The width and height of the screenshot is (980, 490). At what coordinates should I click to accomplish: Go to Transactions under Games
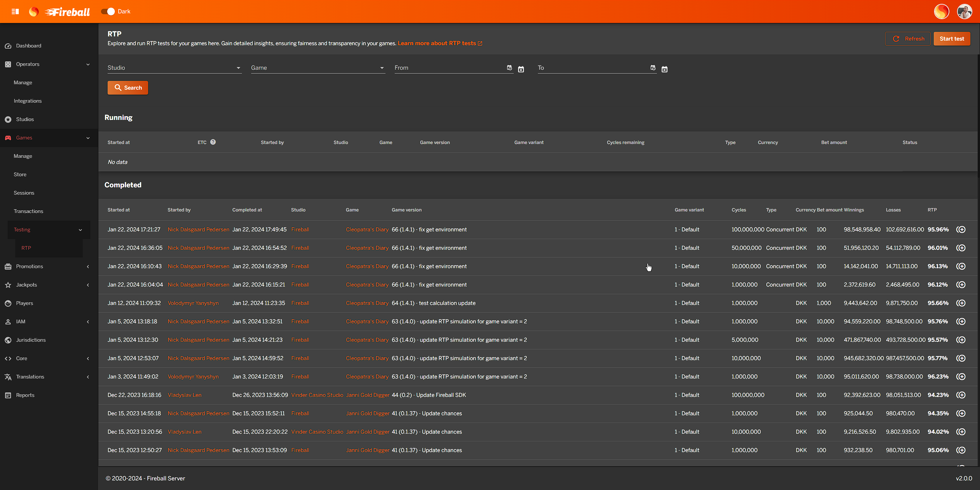click(x=28, y=211)
